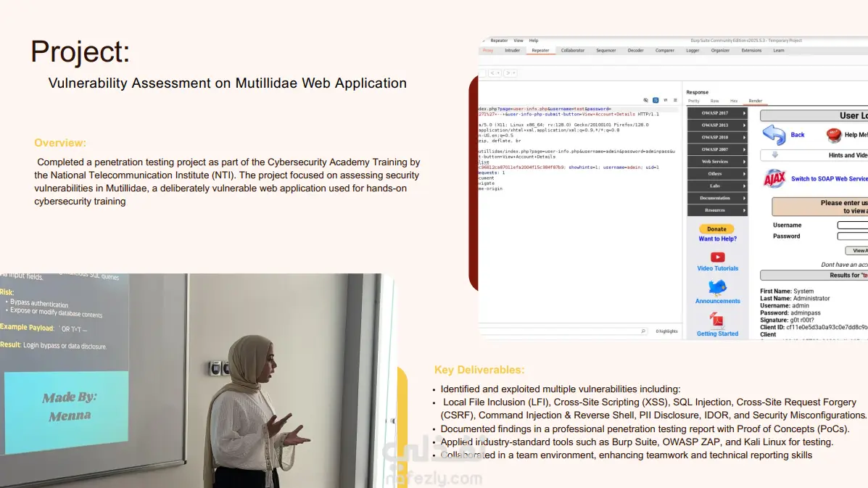
Task: Click the Back link text
Action: pos(797,135)
